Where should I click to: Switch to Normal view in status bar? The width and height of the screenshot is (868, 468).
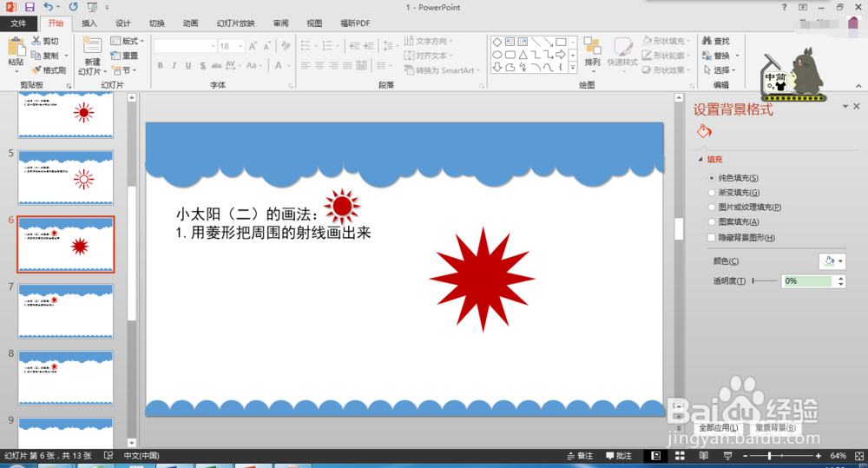pyautogui.click(x=656, y=456)
